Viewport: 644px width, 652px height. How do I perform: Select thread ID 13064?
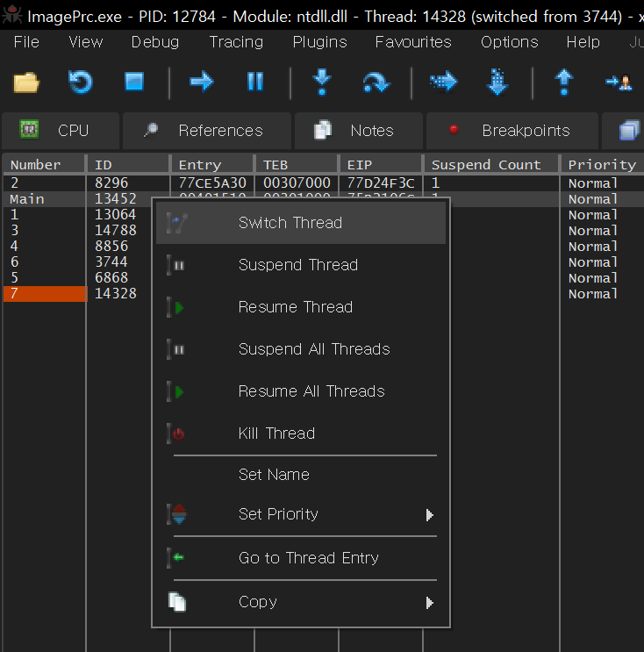(115, 215)
